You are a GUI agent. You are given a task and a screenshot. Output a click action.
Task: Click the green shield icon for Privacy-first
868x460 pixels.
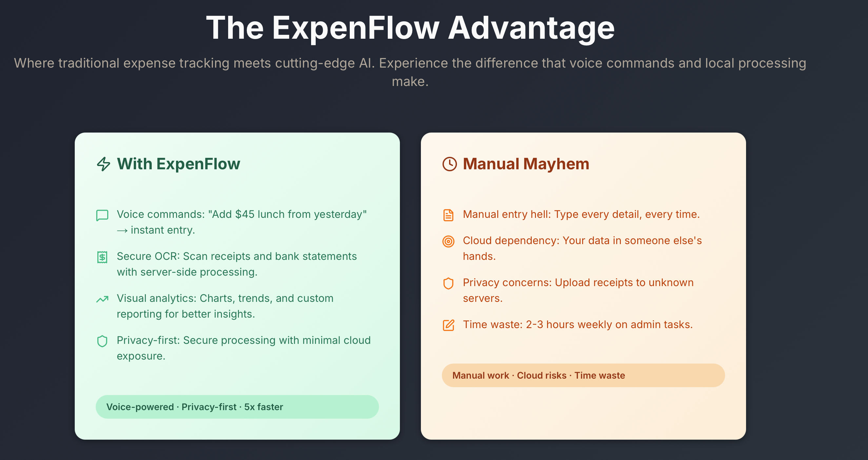coord(102,341)
